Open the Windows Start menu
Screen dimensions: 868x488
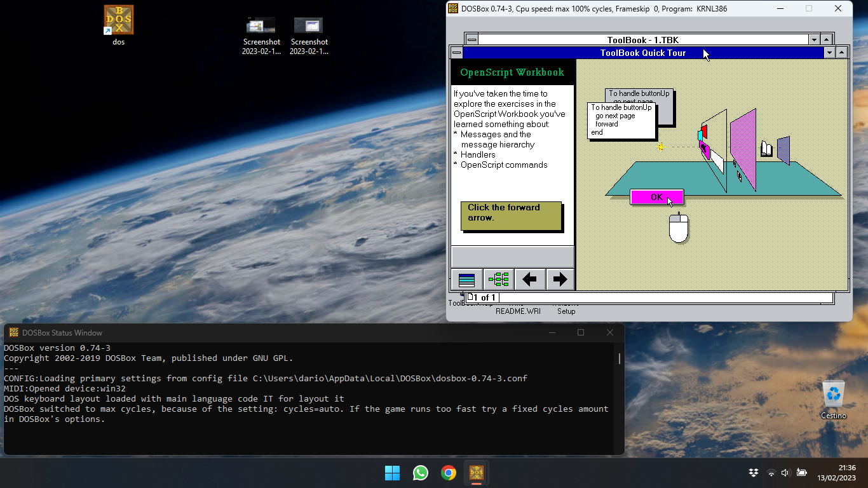pos(392,473)
